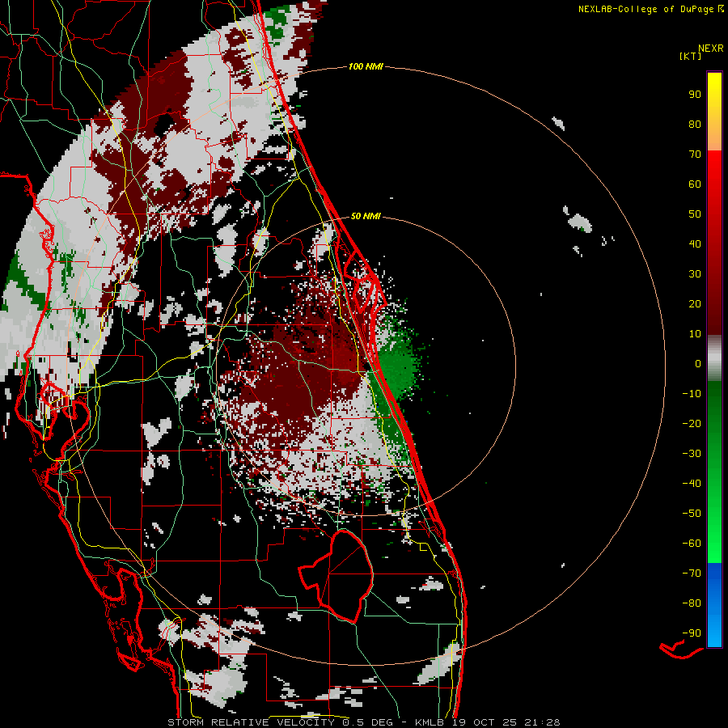
Task: Click the -70 value on velocity scale
Action: (692, 574)
